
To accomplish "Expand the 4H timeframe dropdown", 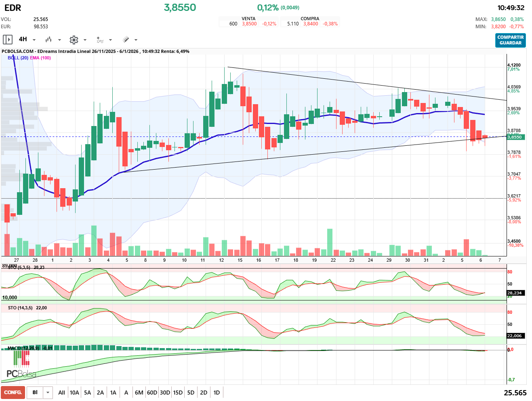I will tap(34, 40).
